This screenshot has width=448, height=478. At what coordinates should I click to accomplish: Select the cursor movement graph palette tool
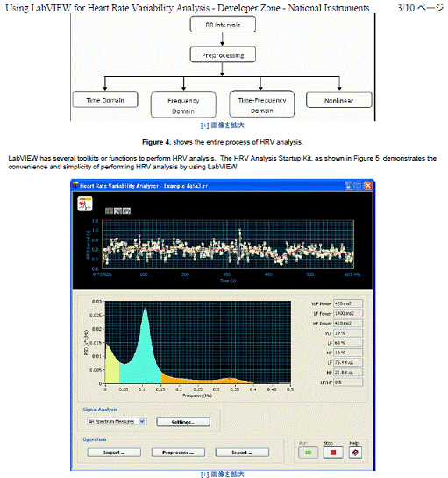pos(109,211)
